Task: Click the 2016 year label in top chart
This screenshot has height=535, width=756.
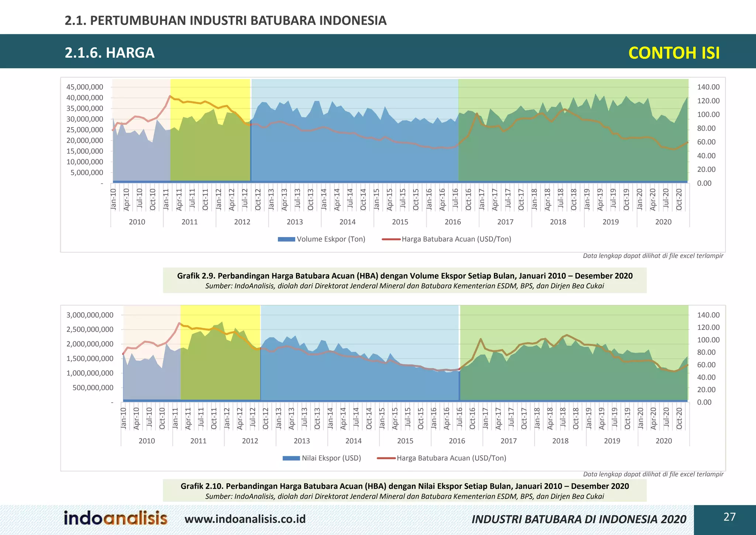Action: [453, 222]
